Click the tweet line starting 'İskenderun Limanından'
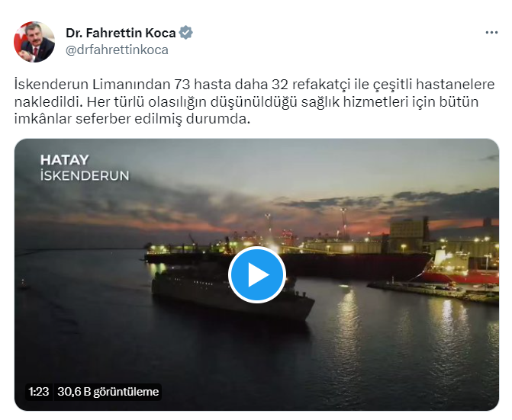Viewport: 512px width, 420px height. [x=254, y=85]
